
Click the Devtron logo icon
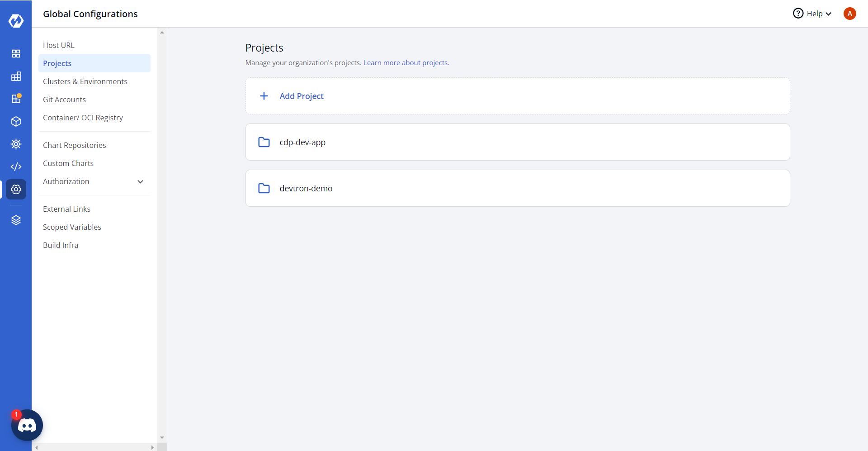pyautogui.click(x=16, y=21)
